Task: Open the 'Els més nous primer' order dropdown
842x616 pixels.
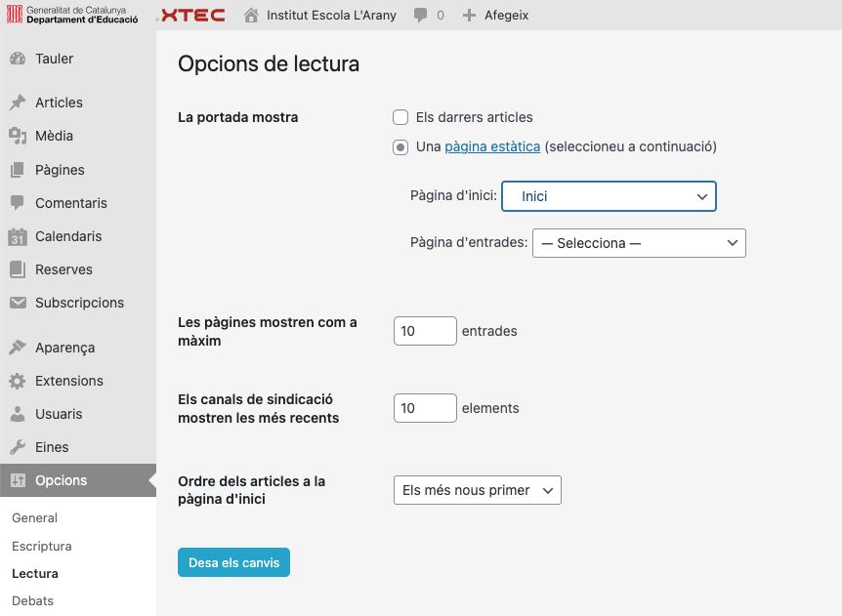Action: 477,490
